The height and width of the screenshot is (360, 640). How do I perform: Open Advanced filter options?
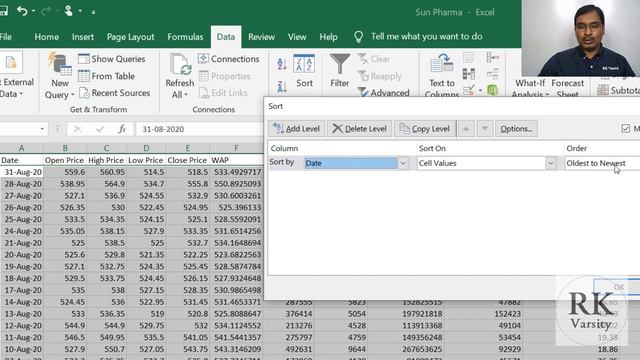point(383,93)
